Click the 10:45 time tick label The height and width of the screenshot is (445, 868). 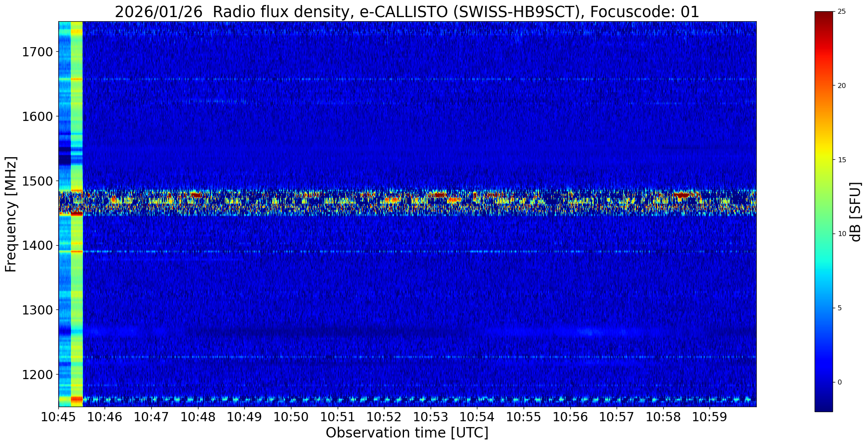click(59, 417)
